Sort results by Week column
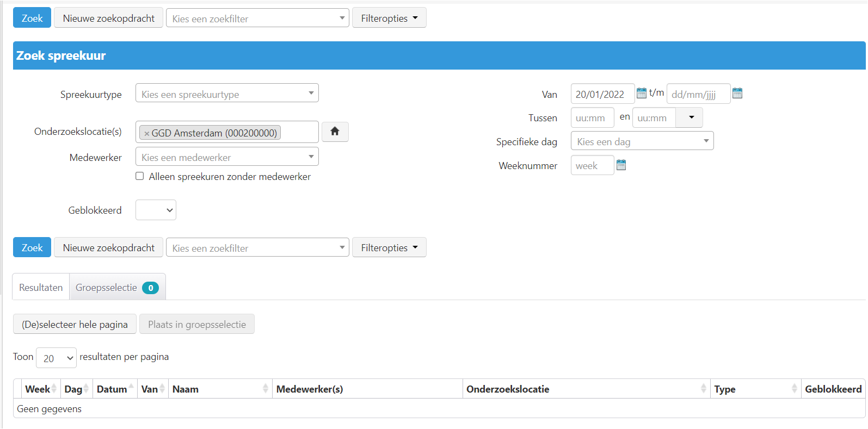The width and height of the screenshot is (868, 429). pyautogui.click(x=38, y=389)
